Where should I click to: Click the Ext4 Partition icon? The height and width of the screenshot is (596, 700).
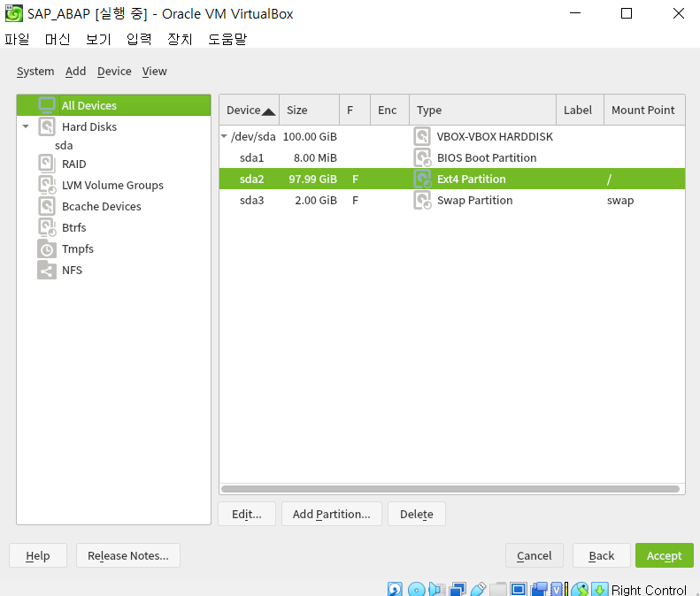(422, 179)
